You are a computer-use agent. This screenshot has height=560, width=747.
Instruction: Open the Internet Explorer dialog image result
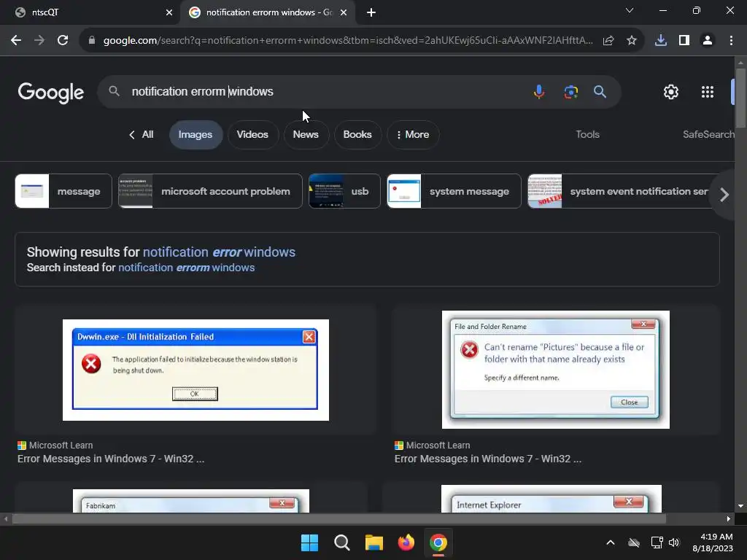pos(551,499)
